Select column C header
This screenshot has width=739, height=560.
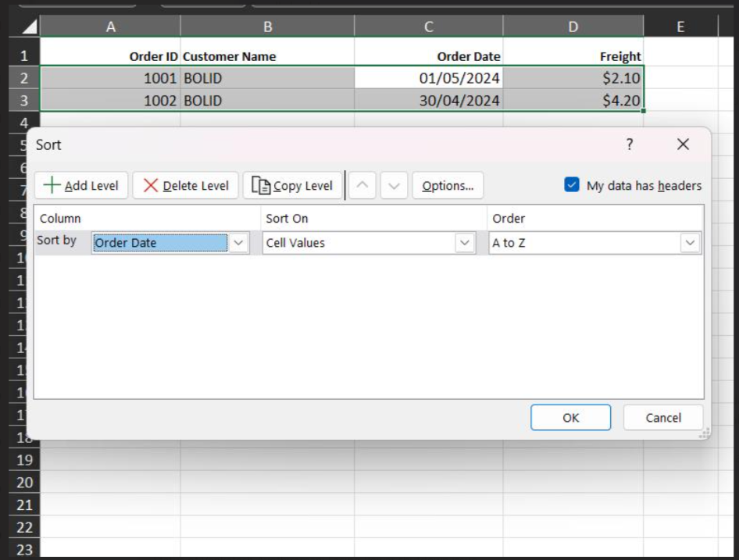[428, 27]
